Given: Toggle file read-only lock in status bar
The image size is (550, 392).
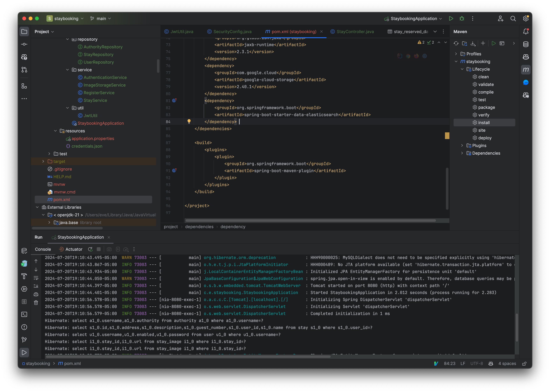Looking at the screenshot, I should coord(524,363).
